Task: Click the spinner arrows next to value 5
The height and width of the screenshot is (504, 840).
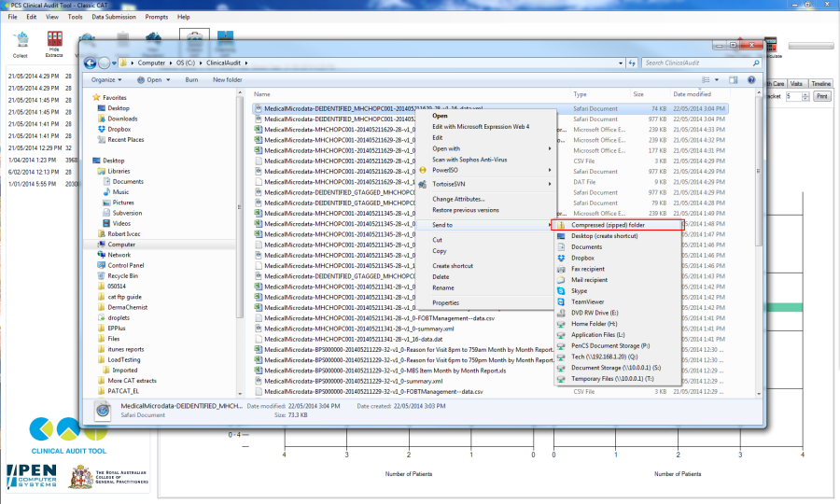Action: pos(805,96)
